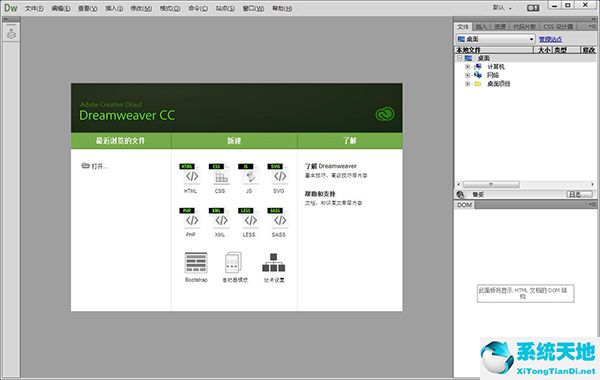
Task: Click the computer icon in files tree
Action: coord(478,67)
